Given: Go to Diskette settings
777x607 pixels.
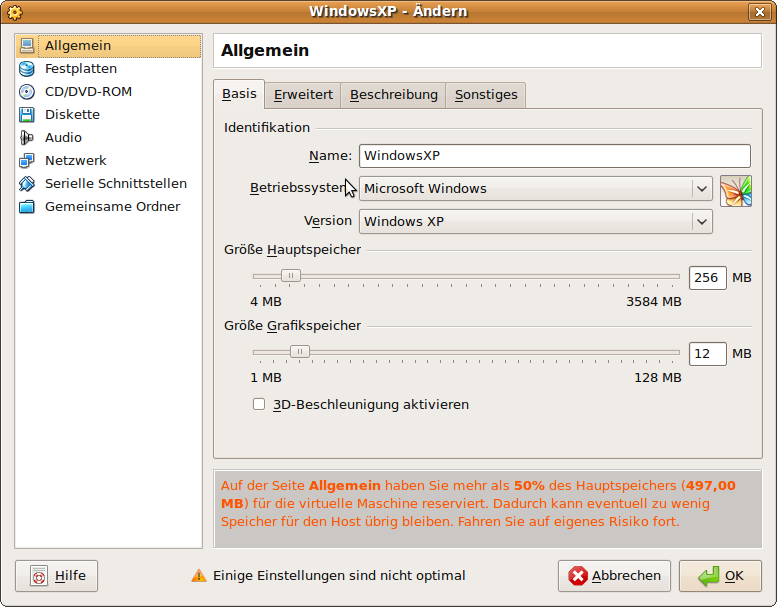Looking at the screenshot, I should pos(109,114).
